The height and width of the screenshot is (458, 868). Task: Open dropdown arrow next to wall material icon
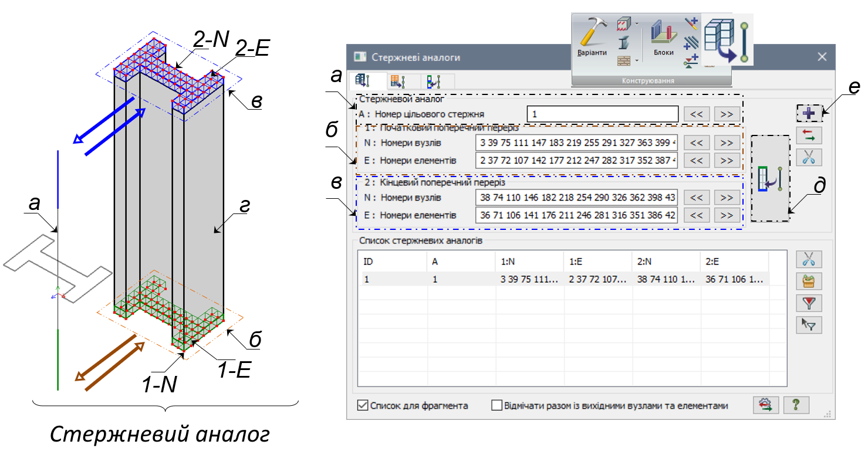[x=637, y=23]
